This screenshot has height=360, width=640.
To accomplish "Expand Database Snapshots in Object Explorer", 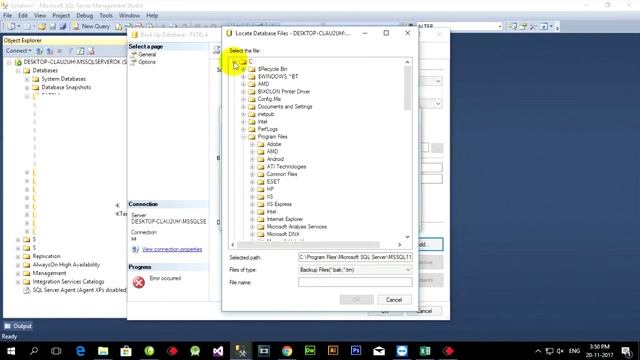I will (27, 87).
